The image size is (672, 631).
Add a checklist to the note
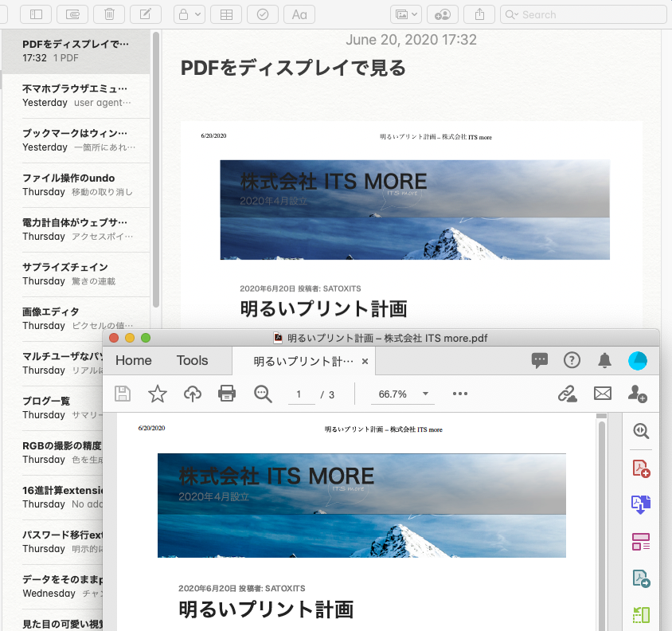tap(263, 14)
